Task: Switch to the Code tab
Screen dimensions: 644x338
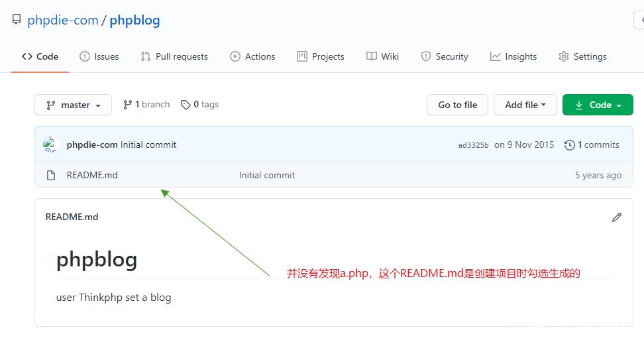Action: [40, 56]
